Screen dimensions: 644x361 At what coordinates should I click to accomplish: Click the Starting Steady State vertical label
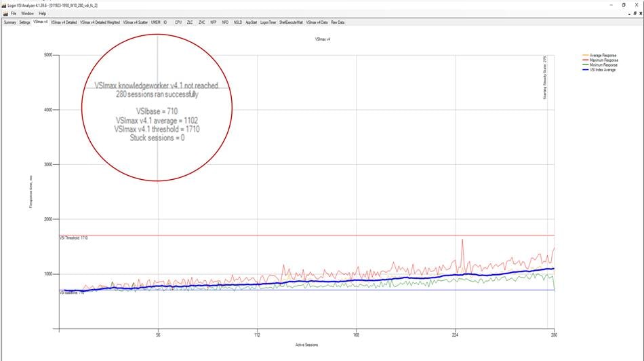[x=545, y=77]
